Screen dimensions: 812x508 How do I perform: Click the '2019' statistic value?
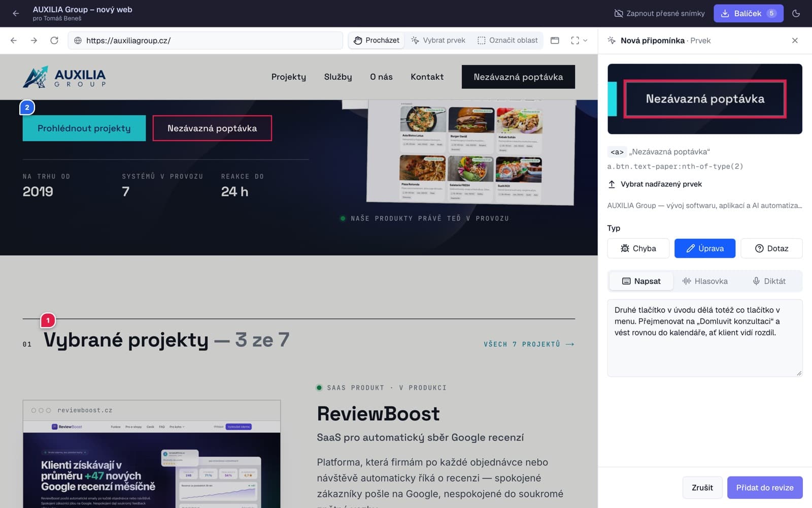tap(38, 192)
